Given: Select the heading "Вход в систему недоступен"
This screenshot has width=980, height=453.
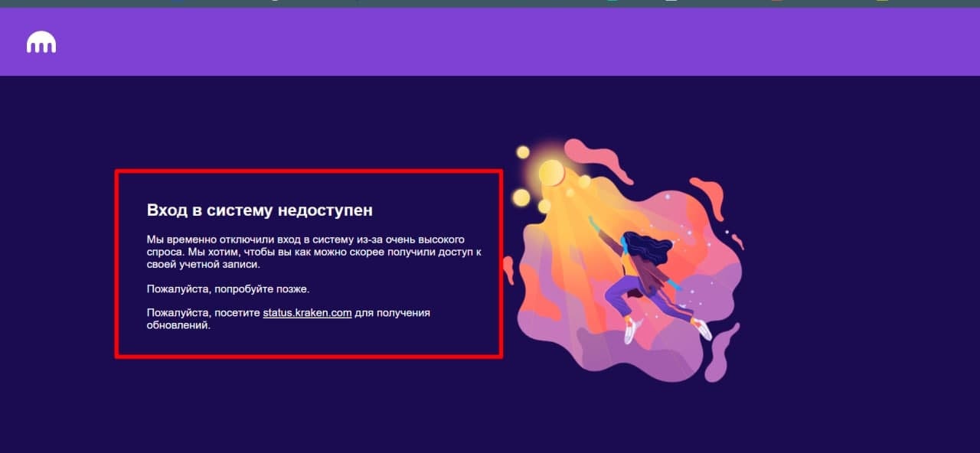Looking at the screenshot, I should [260, 210].
